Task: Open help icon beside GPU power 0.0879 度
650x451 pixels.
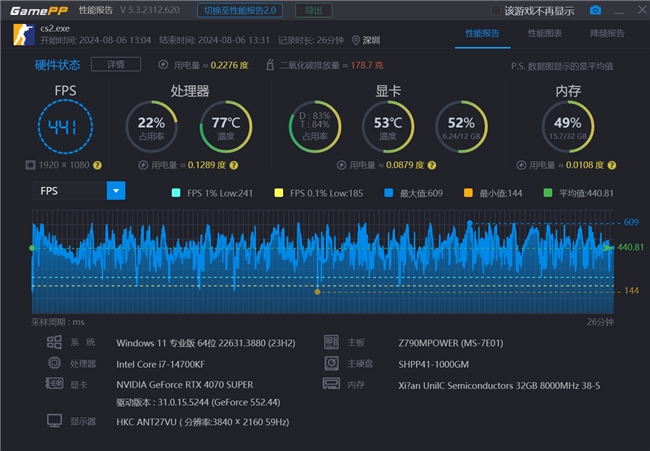Action: (x=432, y=165)
